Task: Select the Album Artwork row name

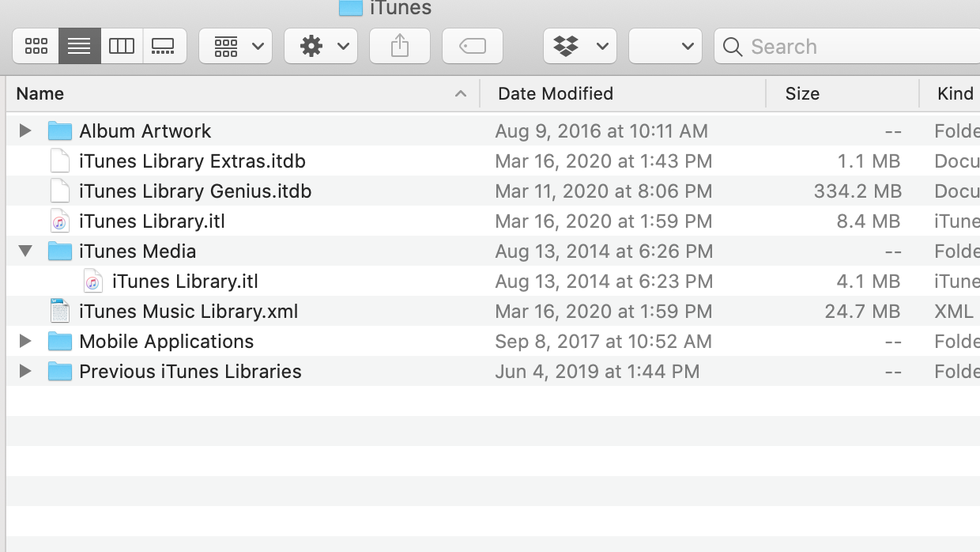Action: (x=145, y=130)
